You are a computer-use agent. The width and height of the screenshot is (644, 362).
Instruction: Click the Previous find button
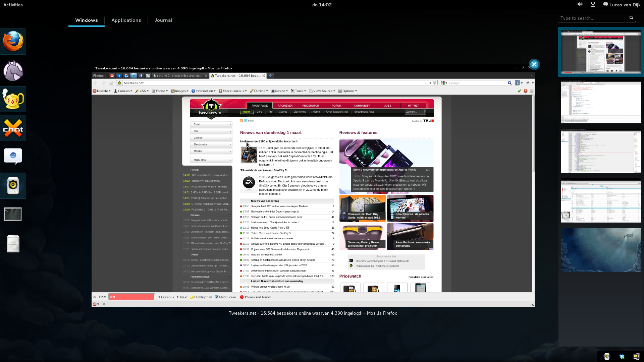(x=166, y=297)
